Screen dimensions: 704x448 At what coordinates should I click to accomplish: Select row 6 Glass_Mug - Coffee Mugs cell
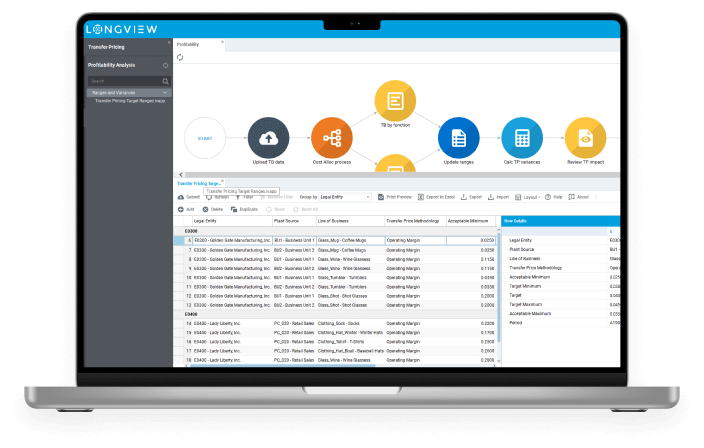click(351, 241)
